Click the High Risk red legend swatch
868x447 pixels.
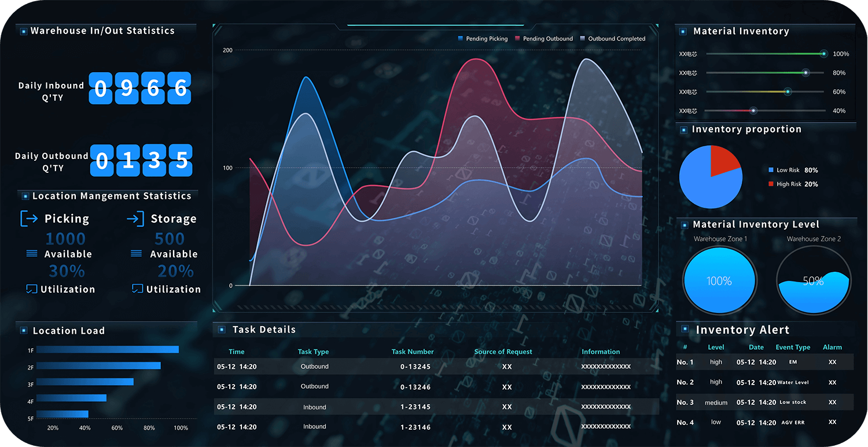(771, 184)
